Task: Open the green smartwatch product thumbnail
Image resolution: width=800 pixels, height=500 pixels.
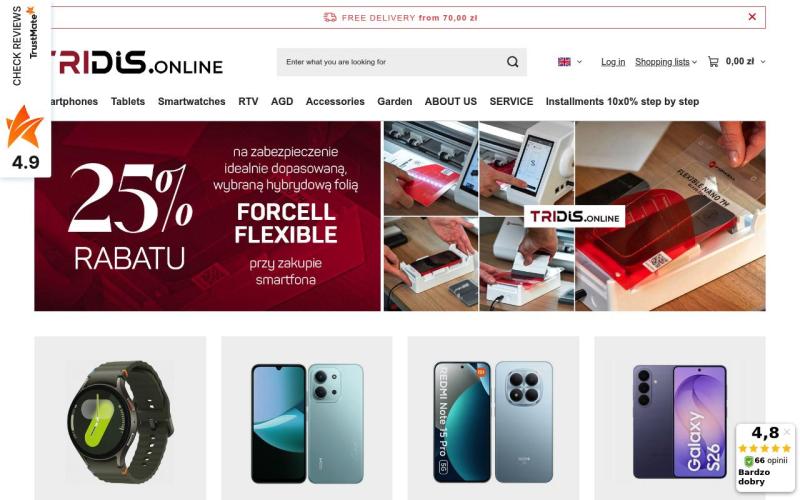Action: (120, 421)
